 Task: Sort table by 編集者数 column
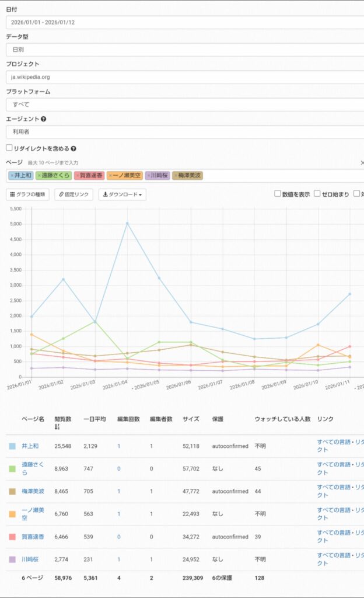click(x=161, y=419)
